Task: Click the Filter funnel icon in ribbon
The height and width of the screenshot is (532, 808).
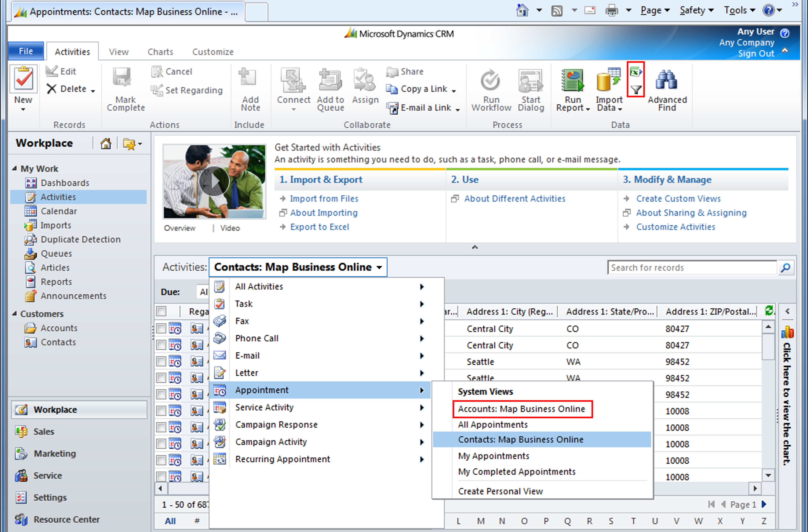Action: 636,90
